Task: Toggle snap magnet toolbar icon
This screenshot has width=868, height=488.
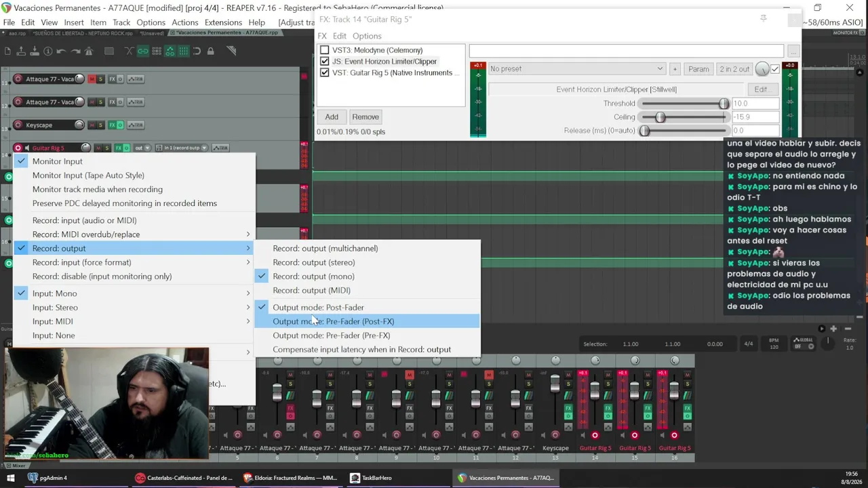Action: click(x=197, y=51)
